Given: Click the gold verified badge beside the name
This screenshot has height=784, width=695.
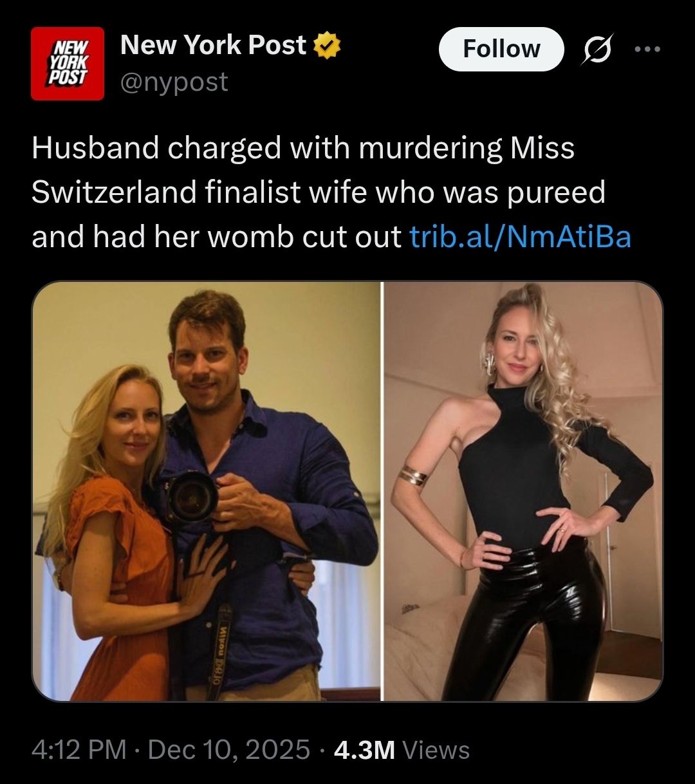Looking at the screenshot, I should (x=328, y=46).
